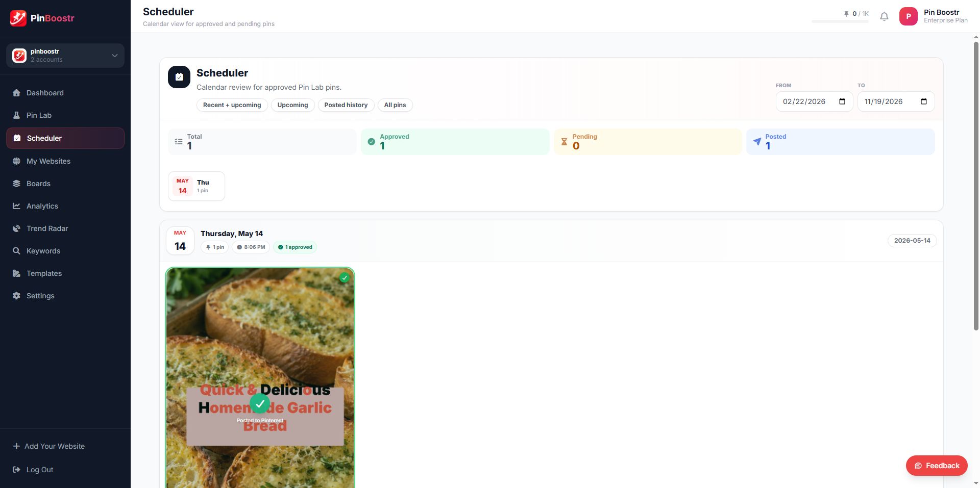This screenshot has width=980, height=488.
Task: Click the Log Out arrow icon
Action: coord(16,470)
